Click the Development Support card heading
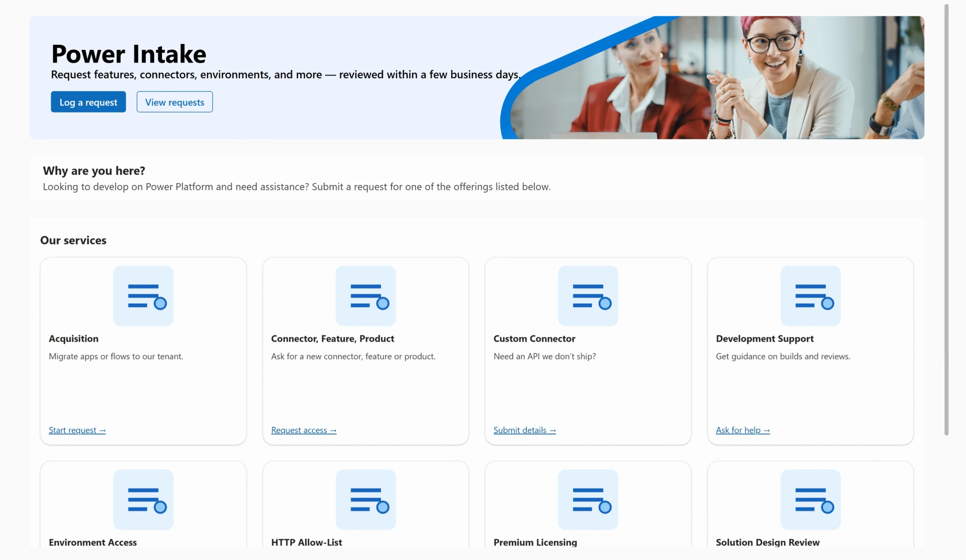The image size is (966, 560). point(764,338)
